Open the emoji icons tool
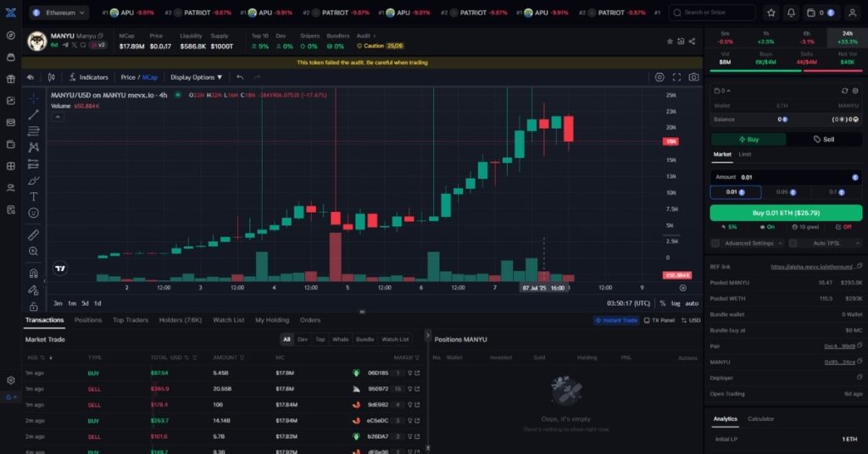Screen dimensions: 868x454 [34, 213]
